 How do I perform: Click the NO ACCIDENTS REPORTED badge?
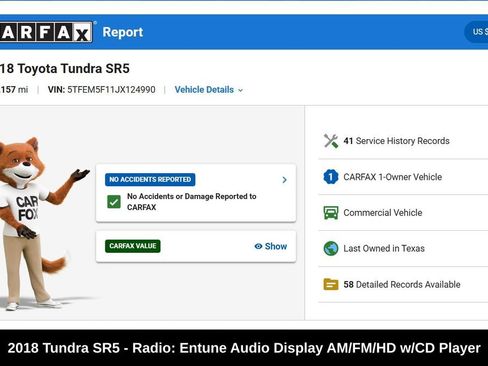(x=150, y=180)
